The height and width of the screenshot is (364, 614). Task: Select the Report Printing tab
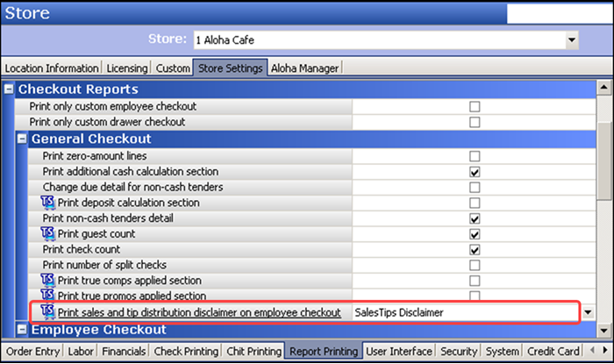click(x=324, y=352)
